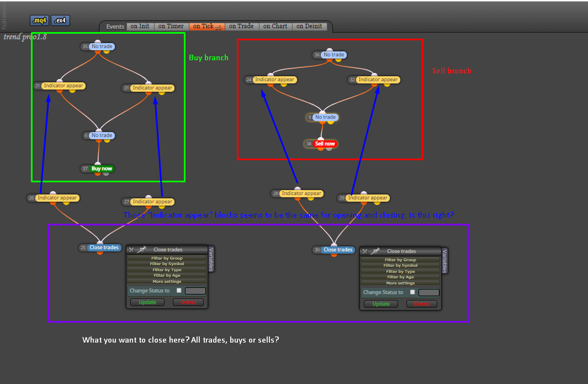Open Variables side tab of block 30 panel
This screenshot has width=588, height=384.
445,260
